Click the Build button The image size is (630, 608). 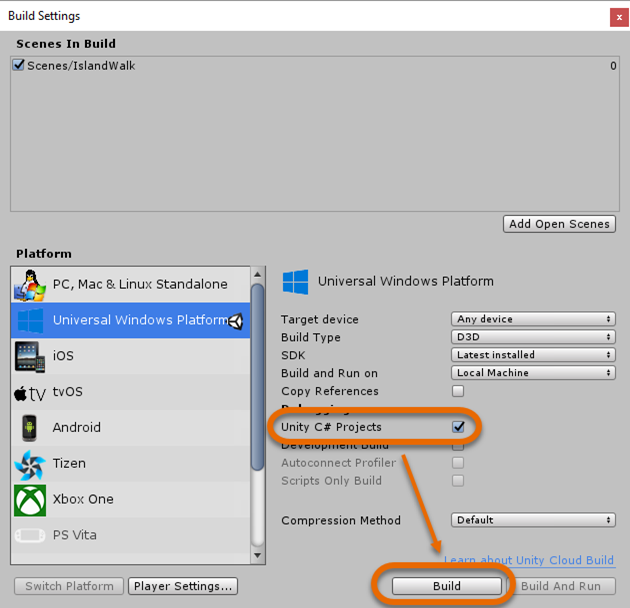tap(447, 586)
